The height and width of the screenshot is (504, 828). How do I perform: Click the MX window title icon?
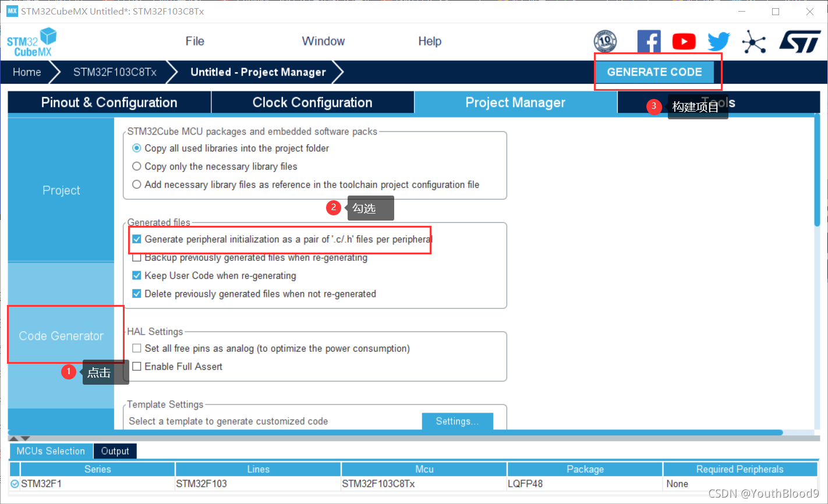tap(12, 11)
